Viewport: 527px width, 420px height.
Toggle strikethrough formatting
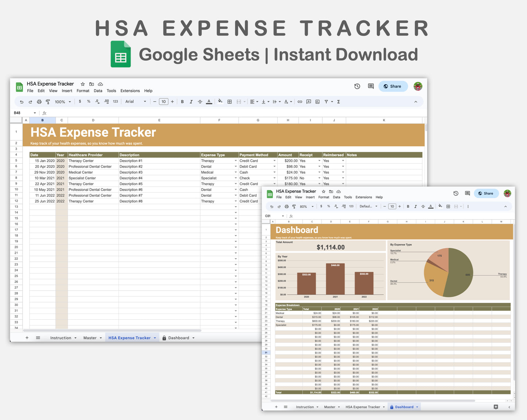click(x=200, y=102)
